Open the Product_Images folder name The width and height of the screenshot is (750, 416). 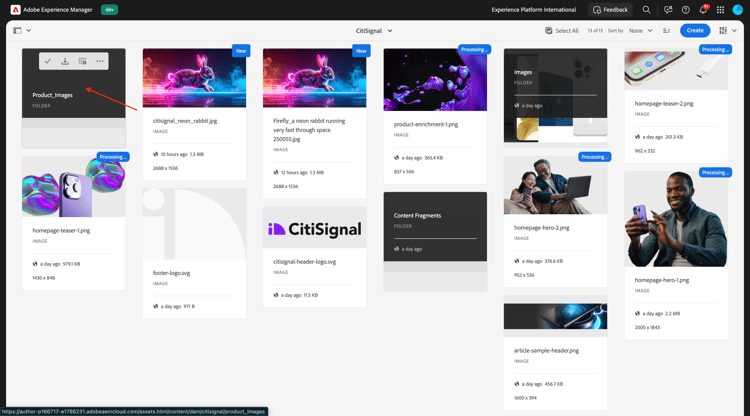(x=53, y=95)
